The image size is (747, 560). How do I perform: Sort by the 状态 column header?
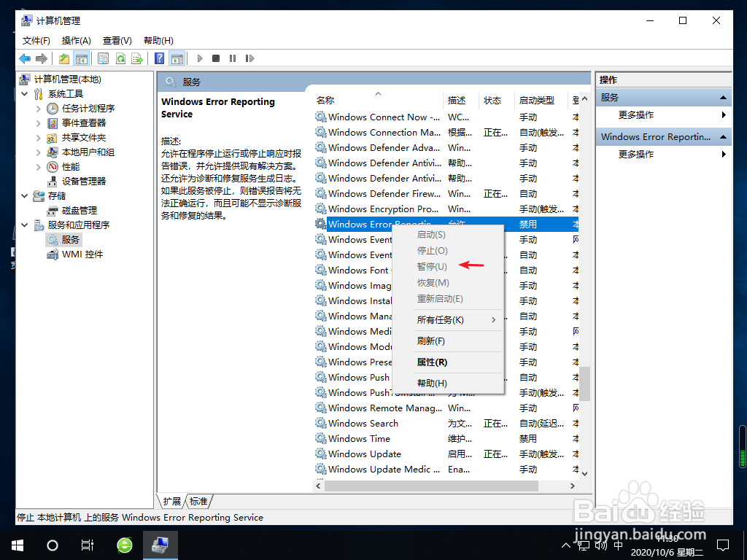coord(496,101)
